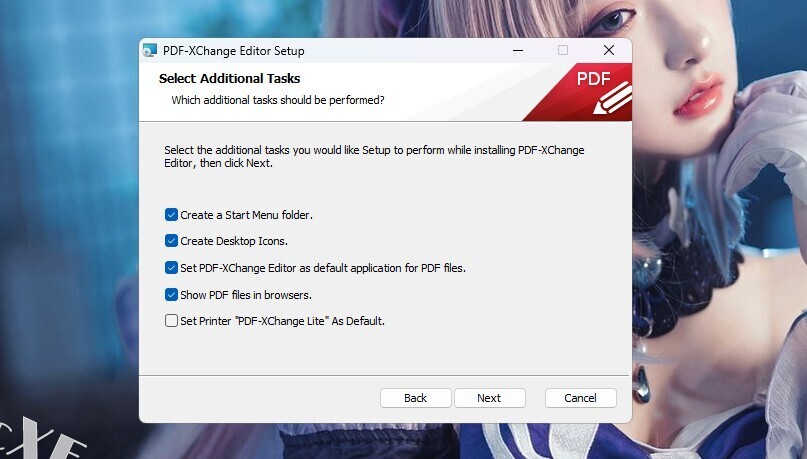The height and width of the screenshot is (459, 807).
Task: Untick the default application for PDF files checkbox
Action: pyautogui.click(x=171, y=268)
